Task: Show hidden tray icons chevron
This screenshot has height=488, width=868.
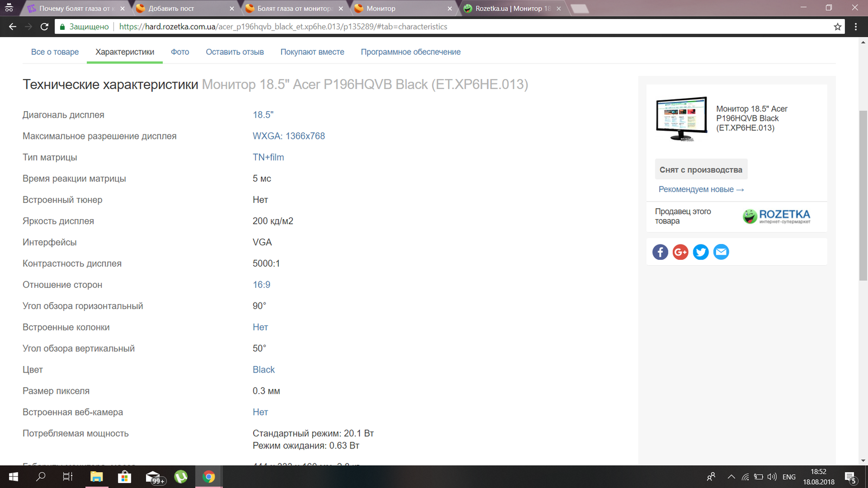Action: tap(731, 477)
